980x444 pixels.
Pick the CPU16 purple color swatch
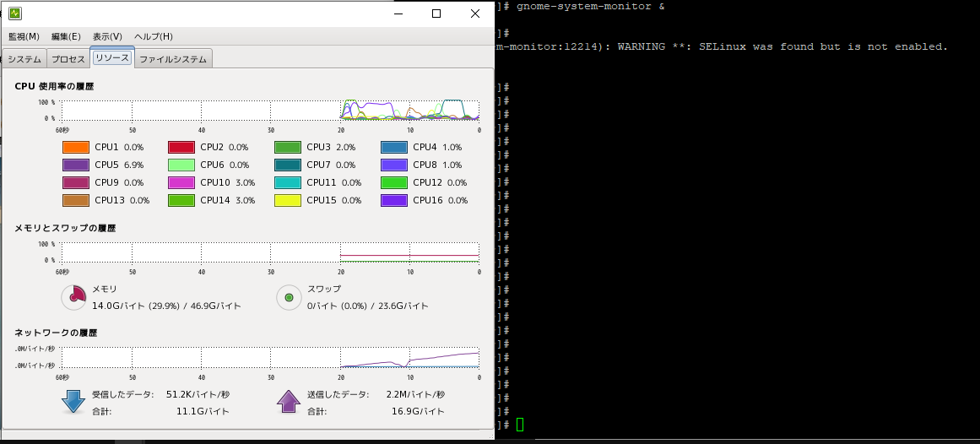click(394, 201)
